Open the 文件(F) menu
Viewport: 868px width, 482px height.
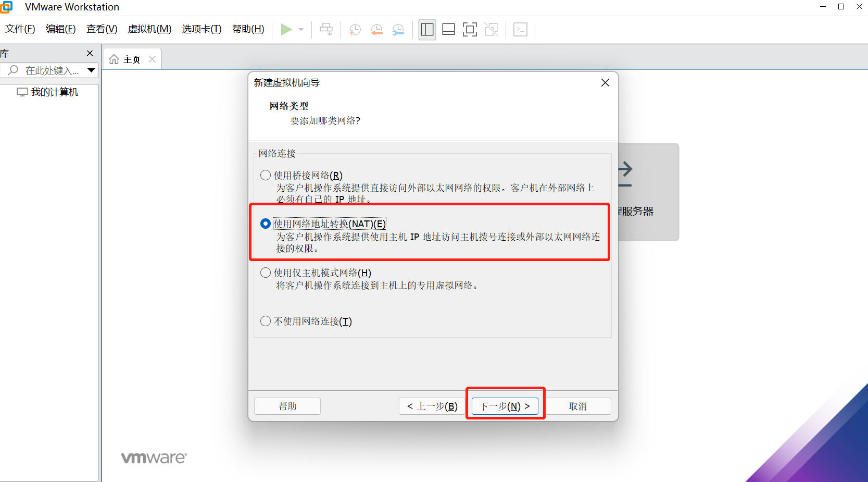pyautogui.click(x=20, y=29)
